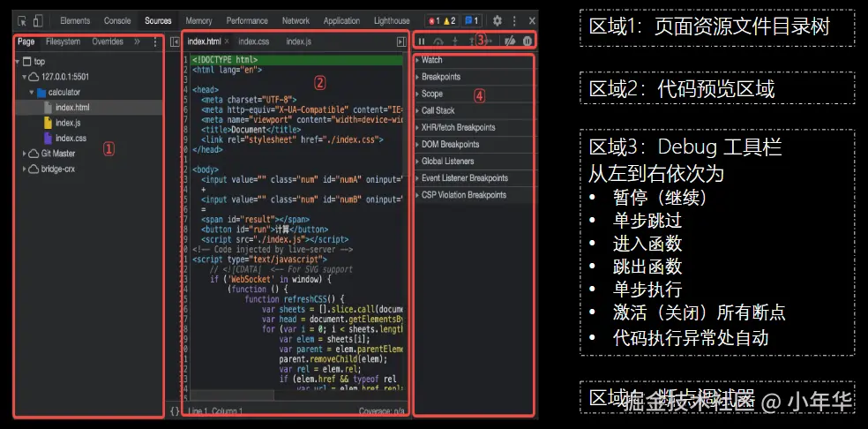This screenshot has width=868, height=429.
Task: Click the Step over function button
Action: 438,41
